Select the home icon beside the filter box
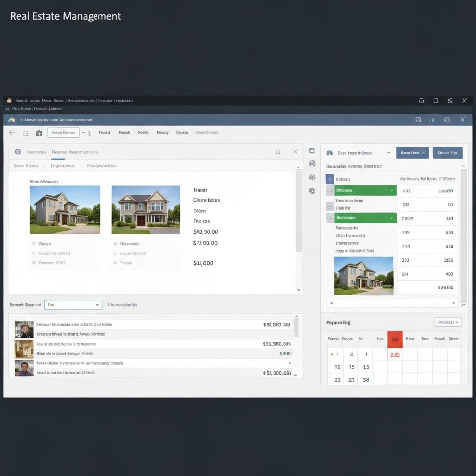The width and height of the screenshot is (476, 476). (x=25, y=132)
